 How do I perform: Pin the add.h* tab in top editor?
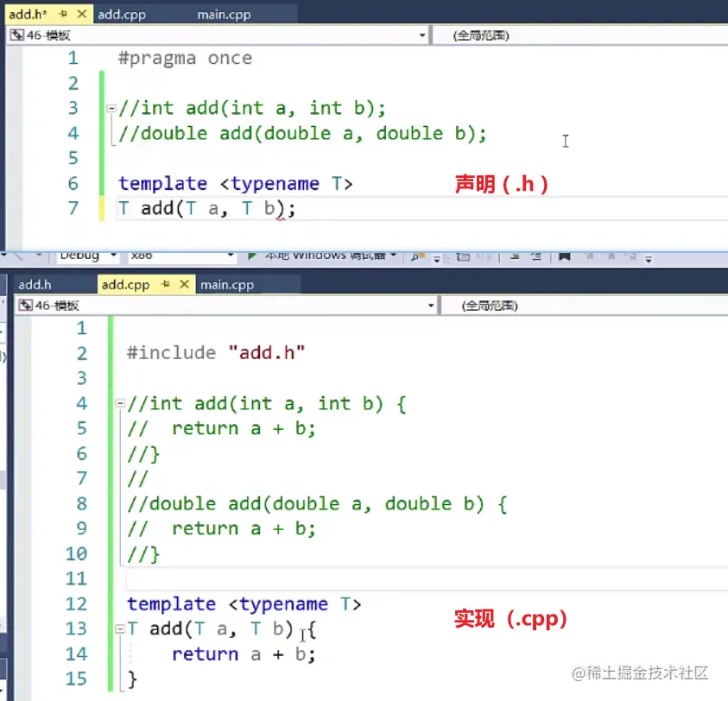tap(63, 15)
